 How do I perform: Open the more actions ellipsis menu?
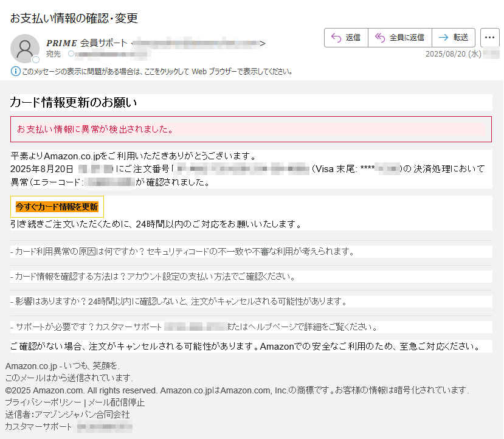(489, 38)
